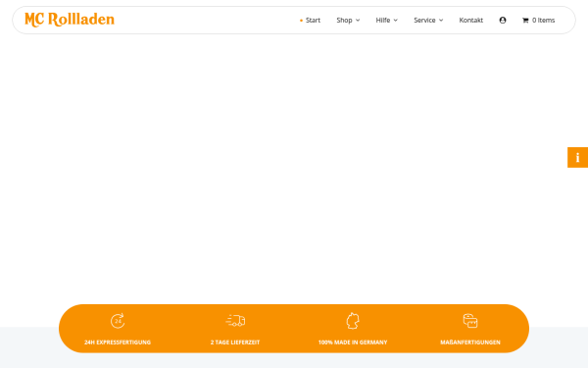Expand the Shop dropdown chevron

tap(358, 21)
